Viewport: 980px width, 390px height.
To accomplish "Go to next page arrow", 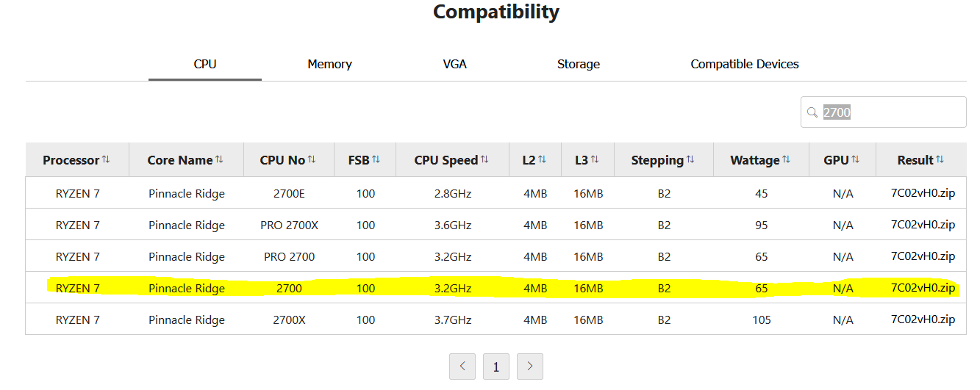I will point(530,366).
